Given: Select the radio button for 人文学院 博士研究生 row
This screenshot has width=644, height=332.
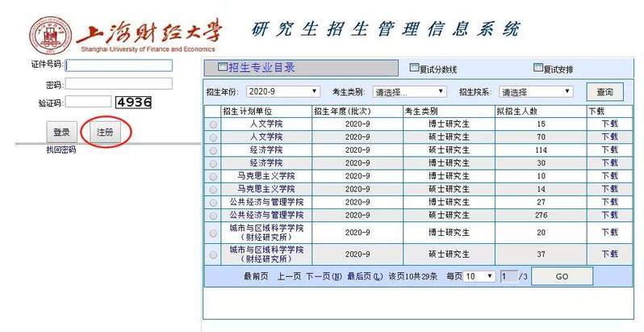Looking at the screenshot, I should point(213,125).
